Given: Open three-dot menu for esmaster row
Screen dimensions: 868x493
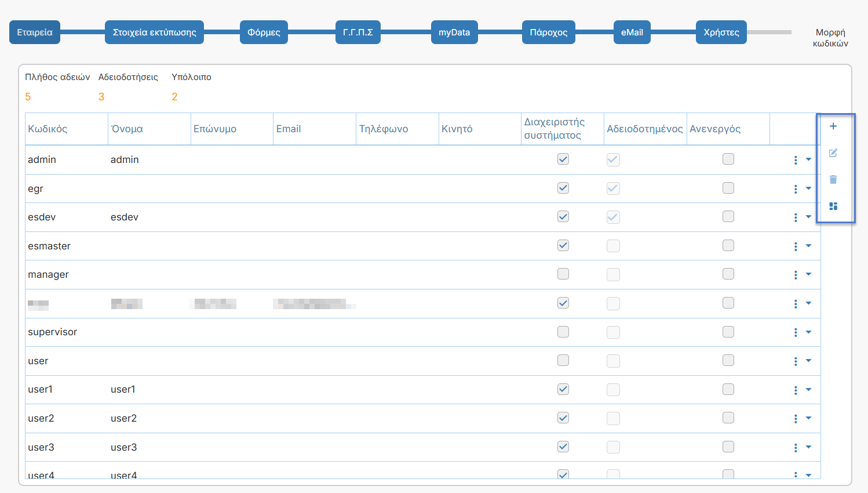Looking at the screenshot, I should click(796, 246).
